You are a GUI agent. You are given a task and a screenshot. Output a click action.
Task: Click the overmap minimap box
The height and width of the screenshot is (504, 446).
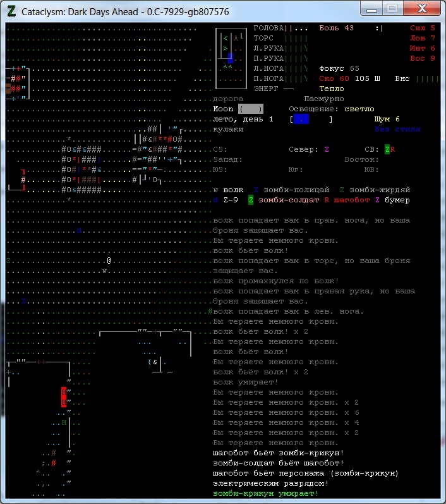pyautogui.click(x=230, y=58)
